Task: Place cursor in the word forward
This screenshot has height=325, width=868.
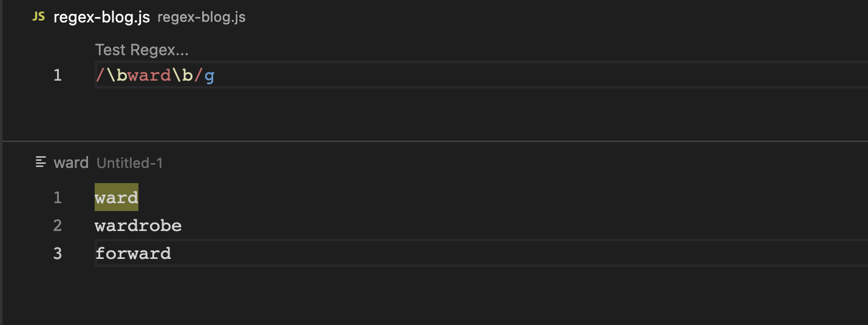Action: click(x=133, y=253)
